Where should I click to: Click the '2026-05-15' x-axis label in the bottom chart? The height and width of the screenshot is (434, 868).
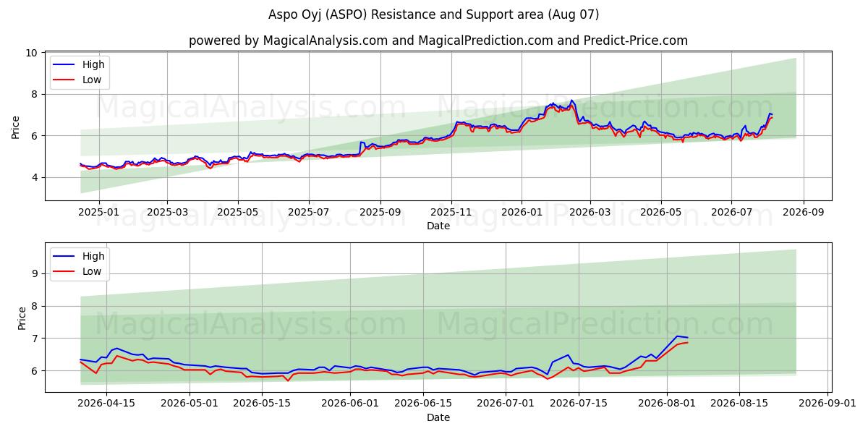(x=262, y=404)
